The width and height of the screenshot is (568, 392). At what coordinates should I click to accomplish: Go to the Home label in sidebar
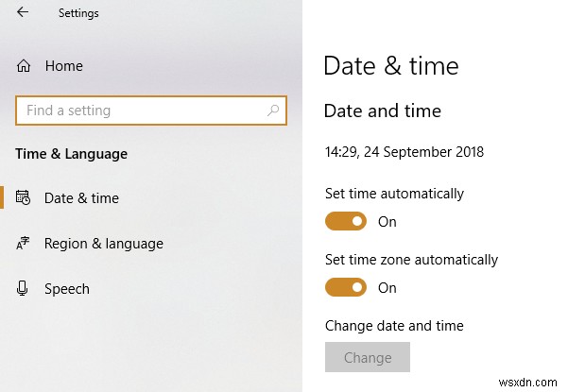(x=63, y=66)
